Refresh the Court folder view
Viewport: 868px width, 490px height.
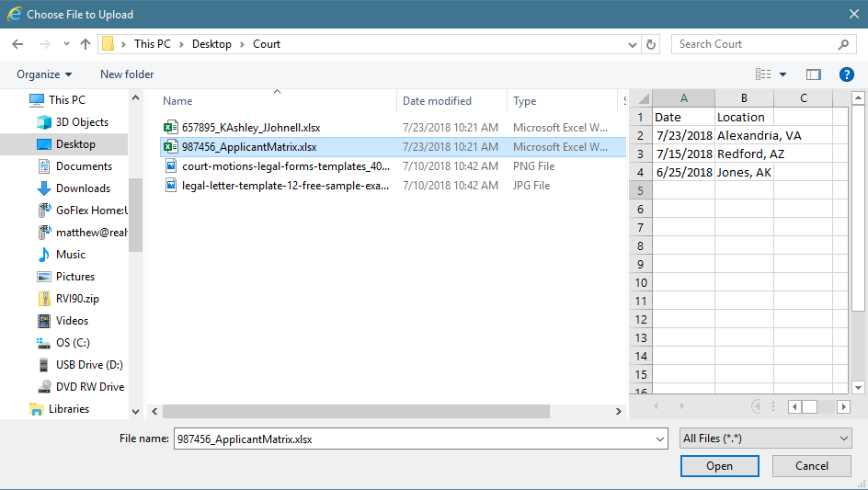[x=651, y=44]
